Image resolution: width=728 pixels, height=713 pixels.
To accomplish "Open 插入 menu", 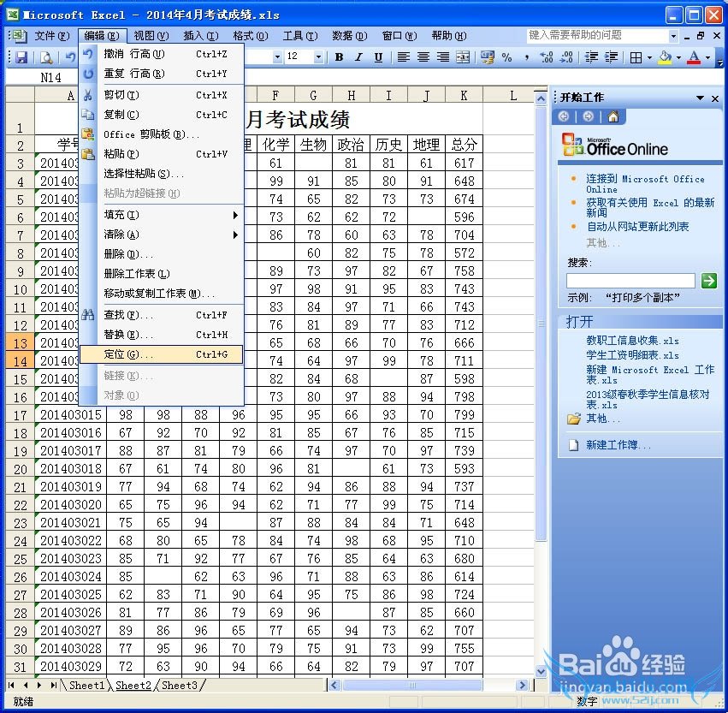I will [200, 36].
